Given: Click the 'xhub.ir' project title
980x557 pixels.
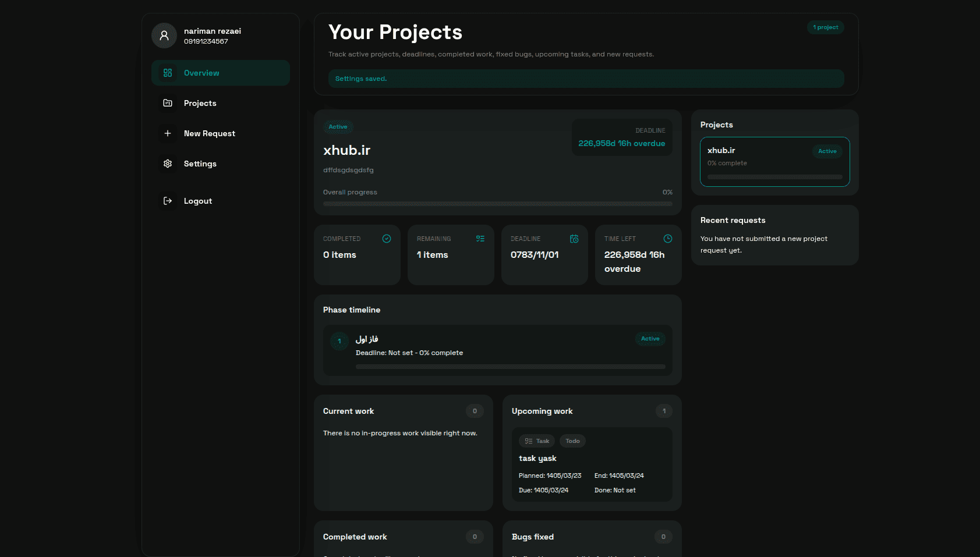Looking at the screenshot, I should pyautogui.click(x=347, y=150).
